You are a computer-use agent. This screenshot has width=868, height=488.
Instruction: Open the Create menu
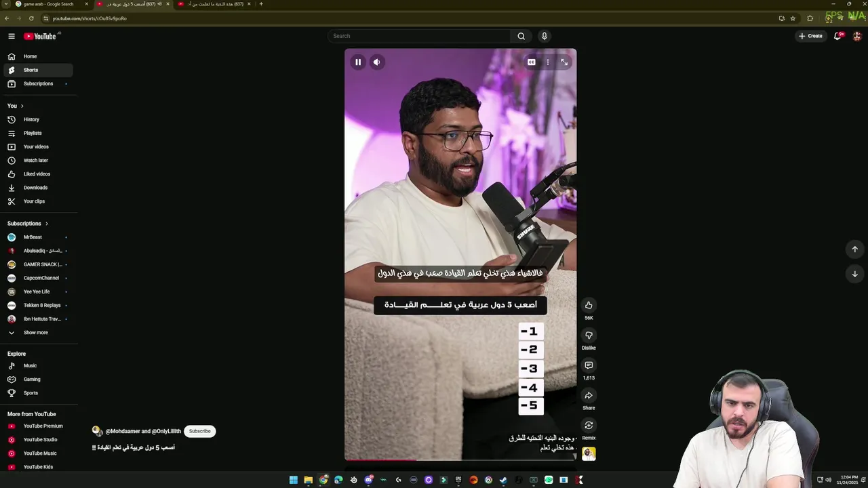810,36
